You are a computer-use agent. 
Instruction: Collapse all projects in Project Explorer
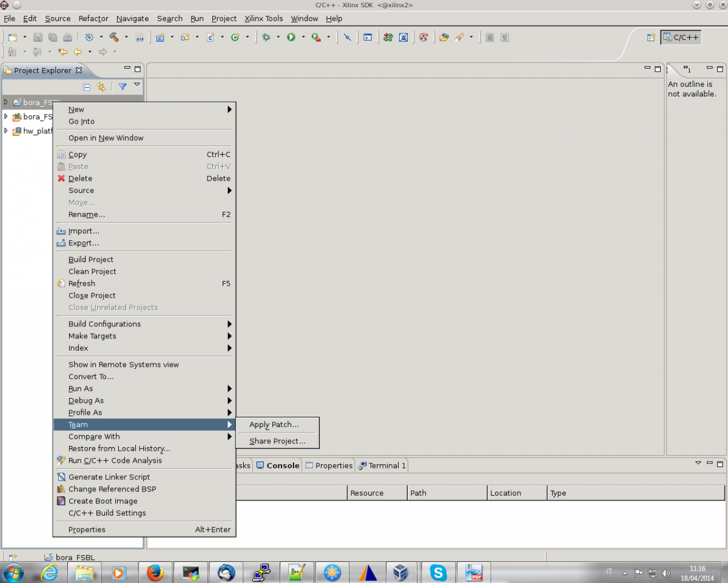[87, 86]
